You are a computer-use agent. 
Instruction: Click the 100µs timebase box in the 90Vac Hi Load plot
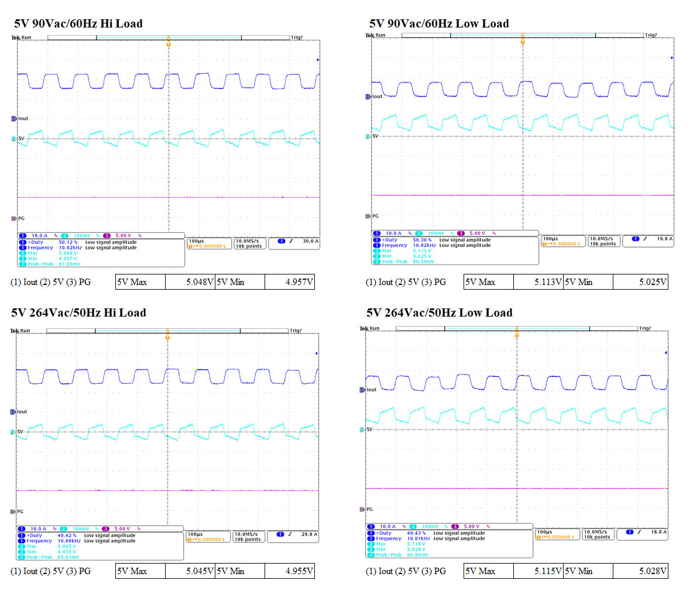[x=210, y=243]
